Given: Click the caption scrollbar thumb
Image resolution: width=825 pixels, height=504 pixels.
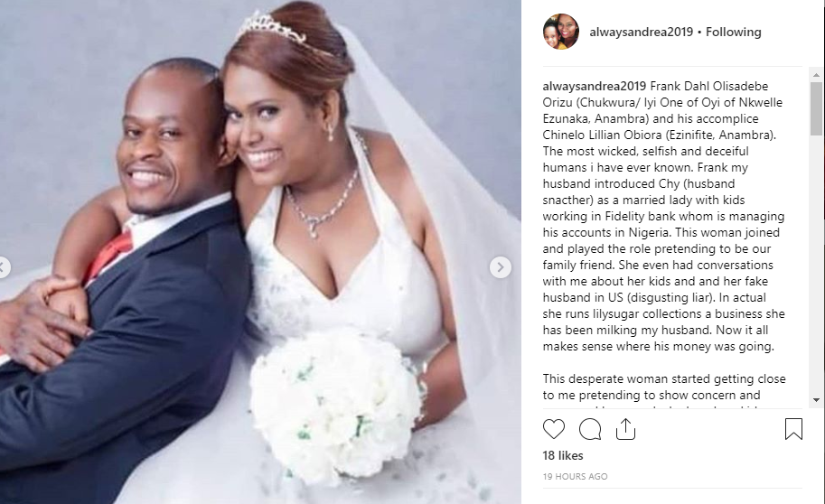Looking at the screenshot, I should tap(816, 108).
